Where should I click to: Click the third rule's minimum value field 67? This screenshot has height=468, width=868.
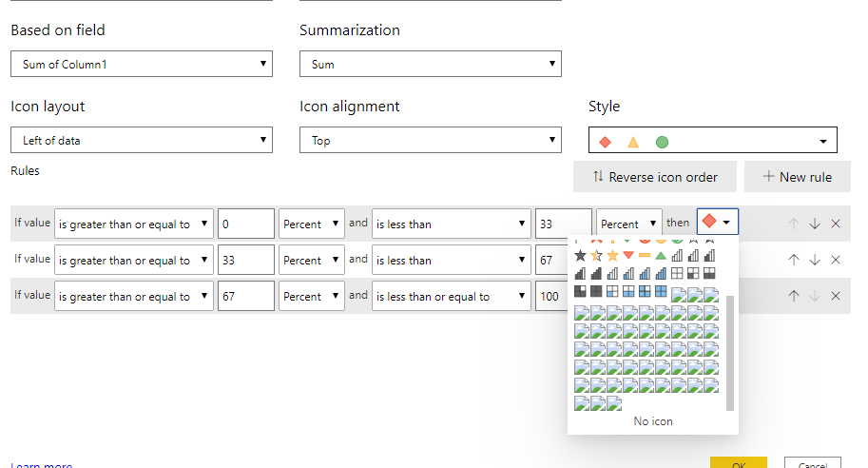click(246, 296)
